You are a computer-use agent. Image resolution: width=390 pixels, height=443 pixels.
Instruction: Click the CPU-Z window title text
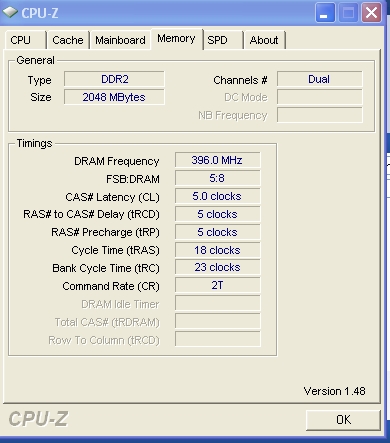click(40, 13)
